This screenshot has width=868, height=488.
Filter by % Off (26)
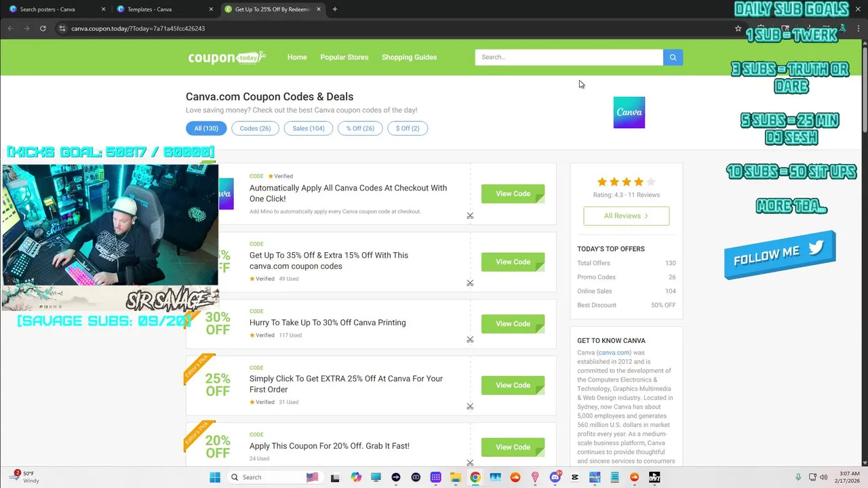(x=360, y=128)
